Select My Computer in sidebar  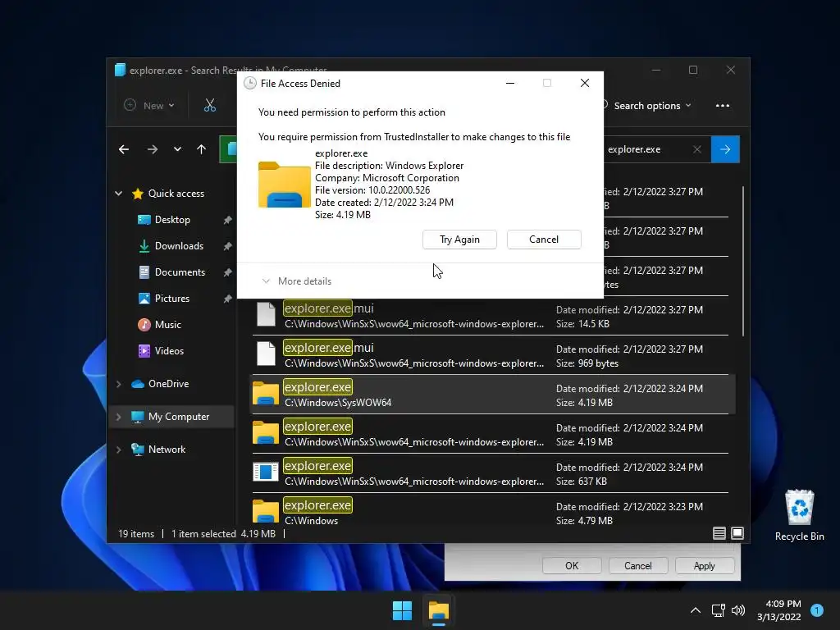click(x=178, y=417)
